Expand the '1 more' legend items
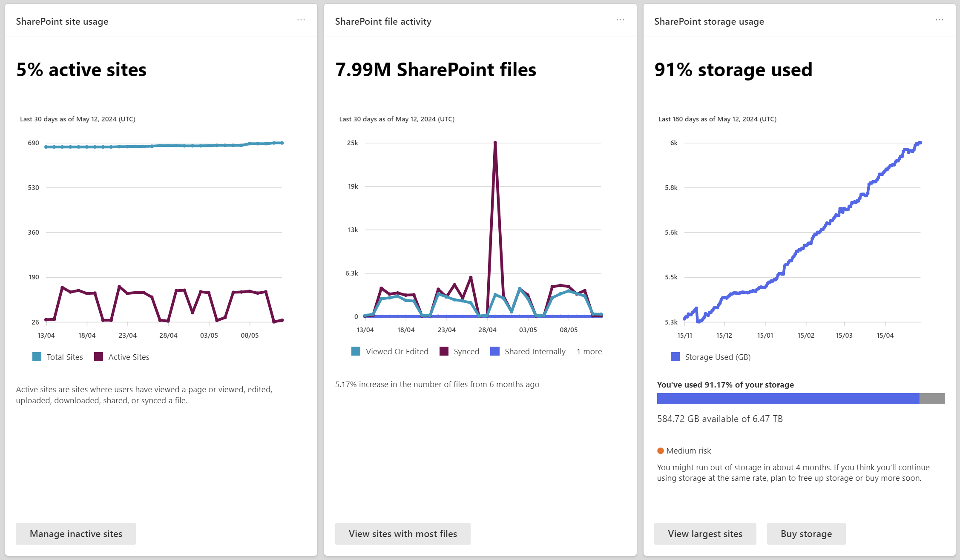Viewport: 960px width, 560px height. coord(589,351)
